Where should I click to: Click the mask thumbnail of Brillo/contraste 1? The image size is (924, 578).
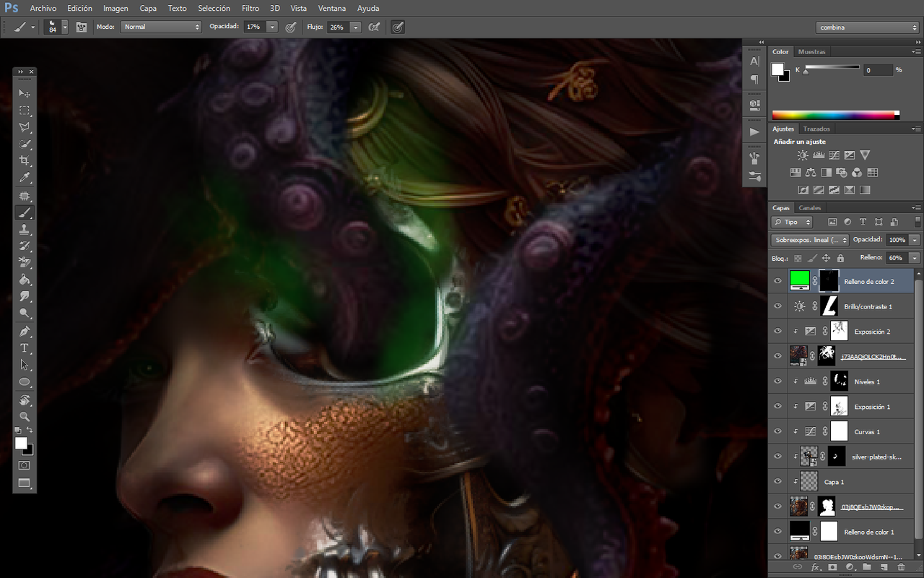pos(828,306)
